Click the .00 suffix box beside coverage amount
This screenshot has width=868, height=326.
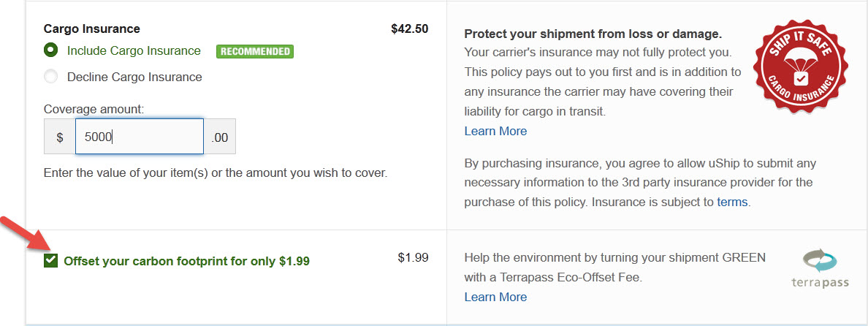[x=220, y=137]
